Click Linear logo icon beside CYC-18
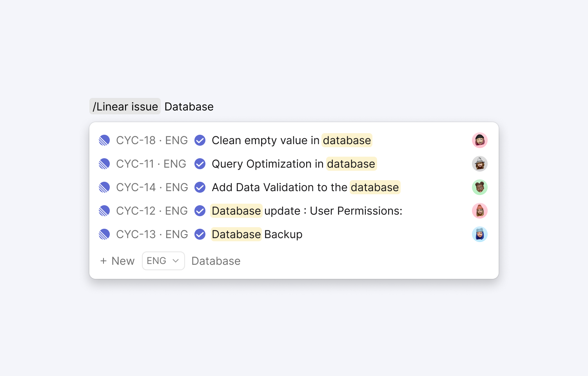 click(104, 140)
